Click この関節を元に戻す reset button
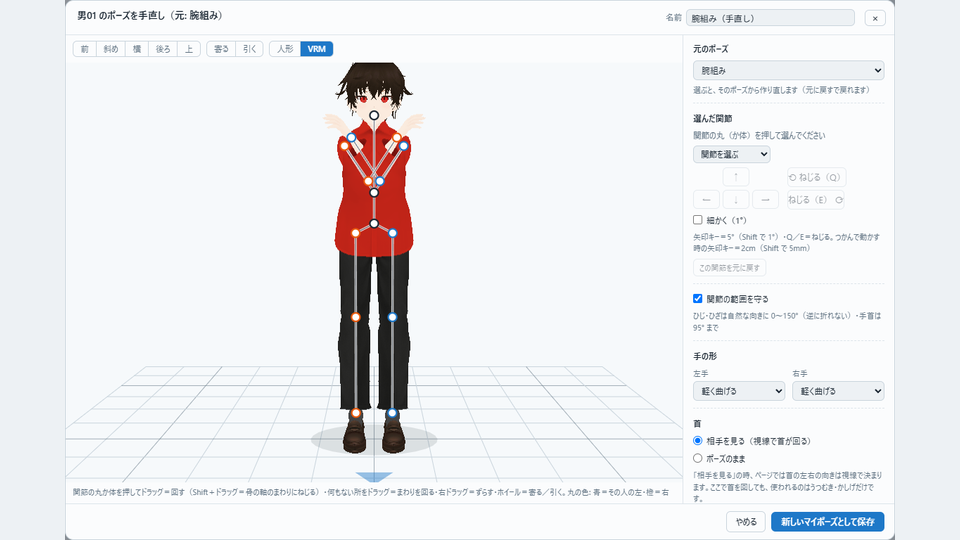The image size is (960, 540). coord(729,268)
